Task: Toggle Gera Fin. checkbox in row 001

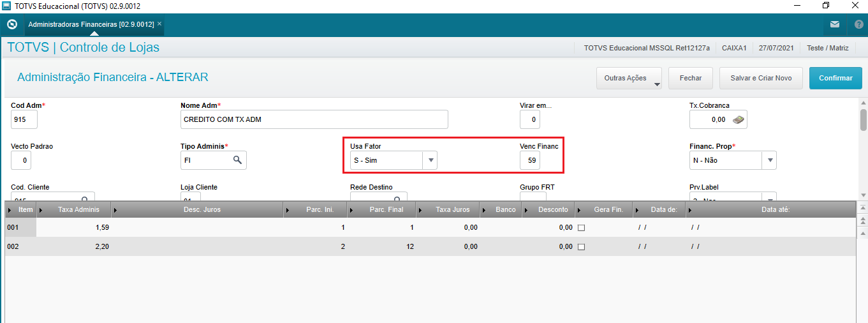Action: coord(581,228)
